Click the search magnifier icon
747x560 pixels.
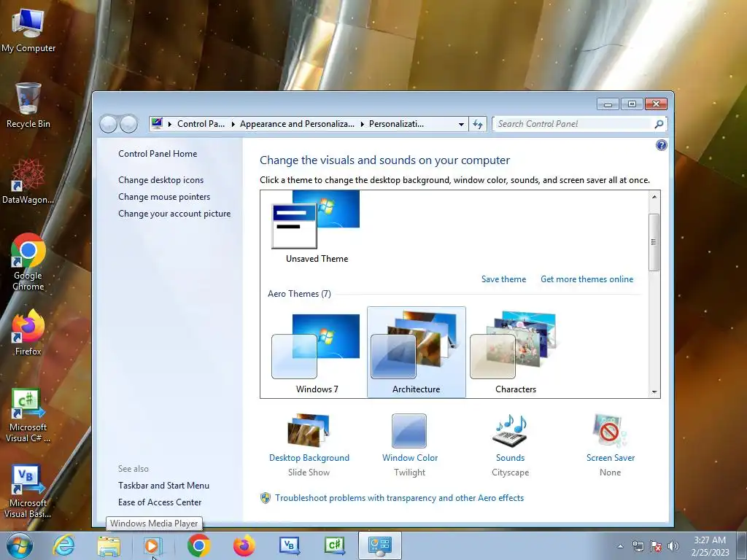[x=659, y=124]
